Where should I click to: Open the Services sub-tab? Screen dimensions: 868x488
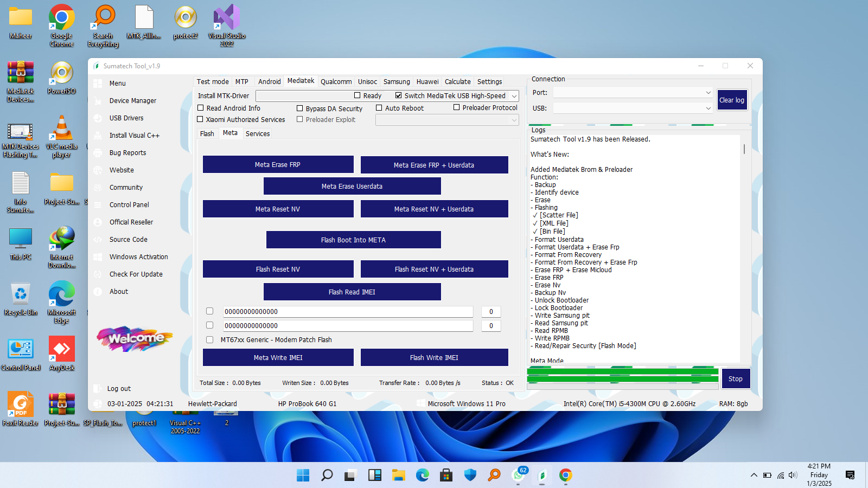point(258,133)
